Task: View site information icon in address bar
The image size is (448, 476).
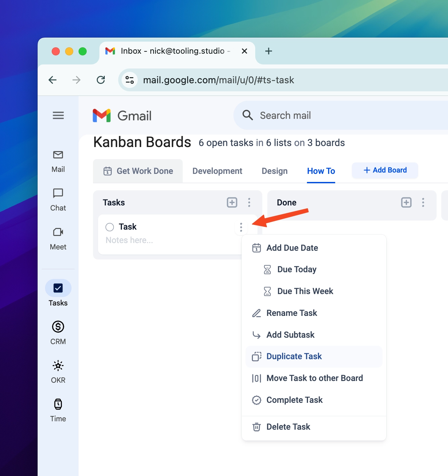Action: 130,80
